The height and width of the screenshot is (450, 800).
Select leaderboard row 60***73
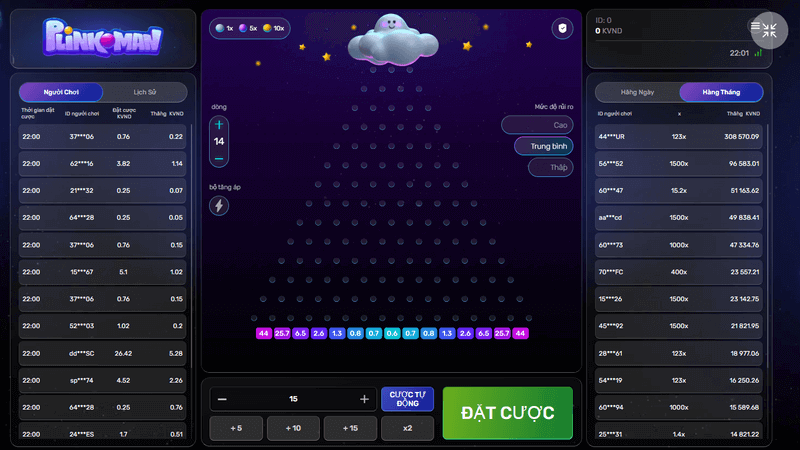(x=679, y=245)
